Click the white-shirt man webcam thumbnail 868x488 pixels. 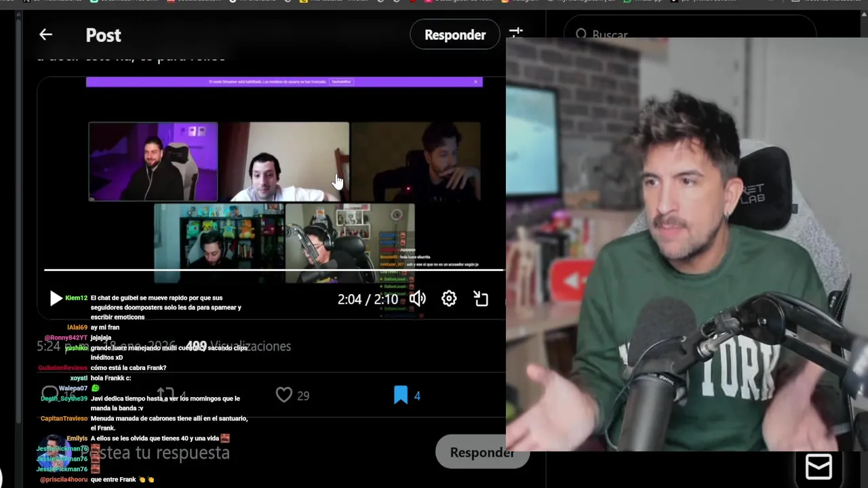point(283,161)
